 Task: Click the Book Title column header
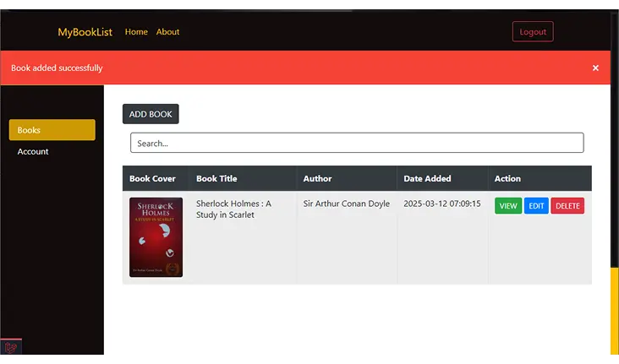point(216,179)
